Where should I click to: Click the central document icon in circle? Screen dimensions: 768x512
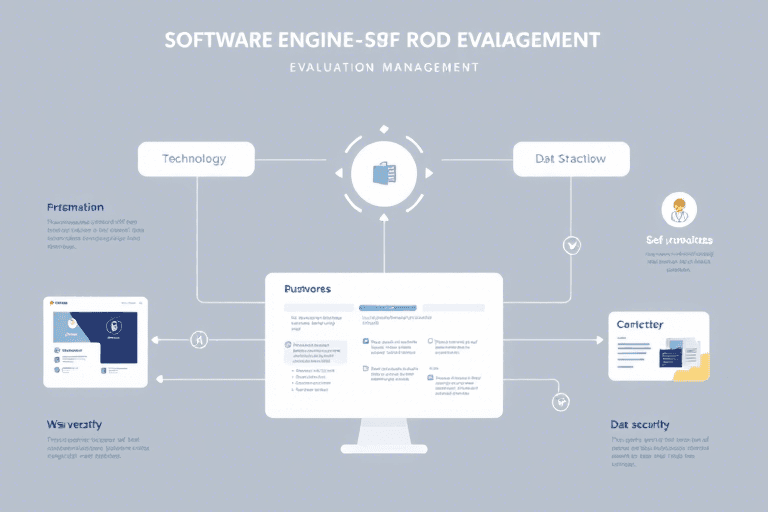384,172
